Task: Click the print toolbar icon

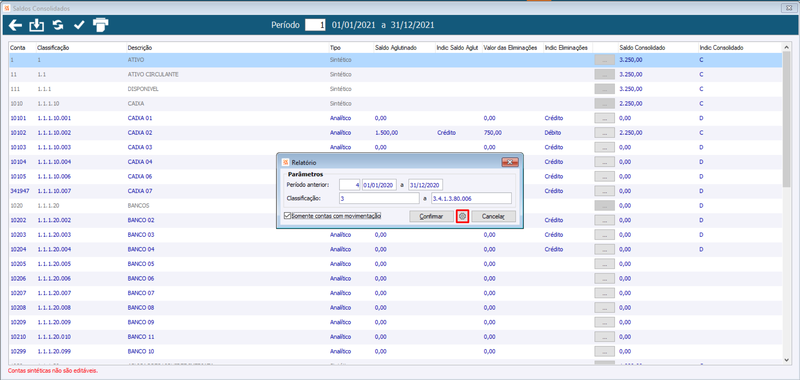Action: click(101, 25)
